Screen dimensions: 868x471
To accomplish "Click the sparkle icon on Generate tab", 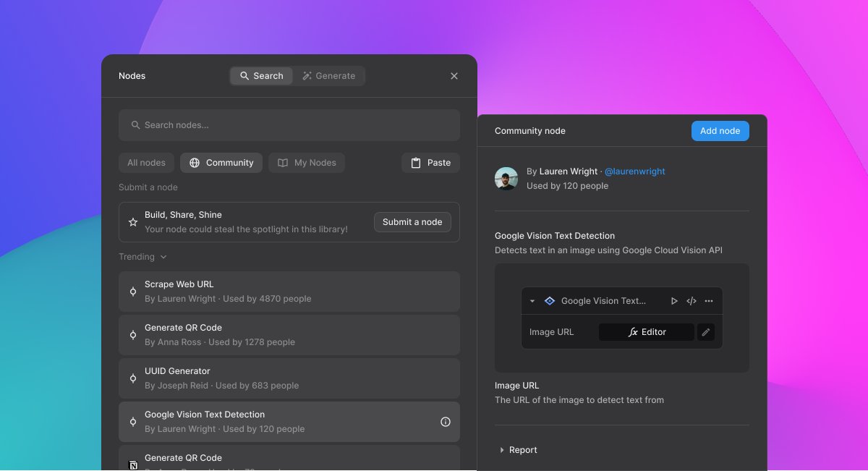I will pos(307,76).
